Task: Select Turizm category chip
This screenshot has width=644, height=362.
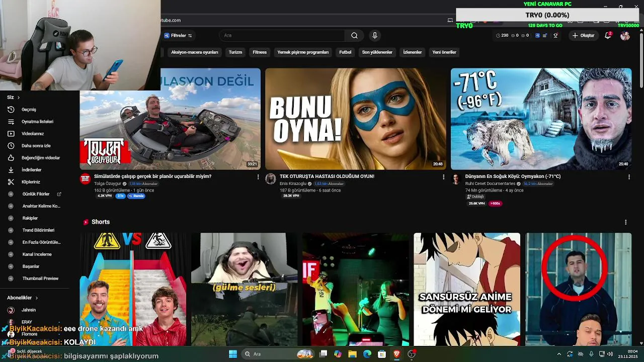Action: [235, 52]
